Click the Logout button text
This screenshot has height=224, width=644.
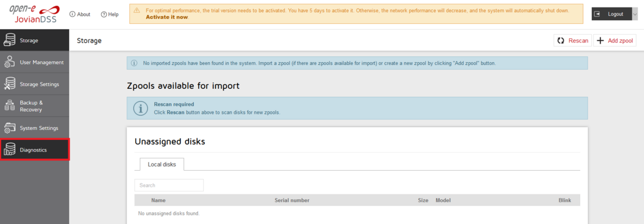point(616,14)
